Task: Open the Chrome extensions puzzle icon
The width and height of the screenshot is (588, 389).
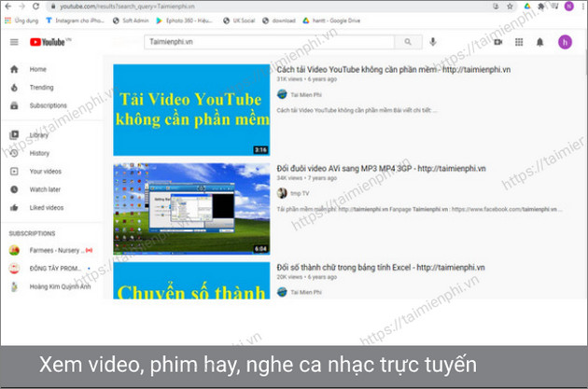Action: (x=540, y=7)
